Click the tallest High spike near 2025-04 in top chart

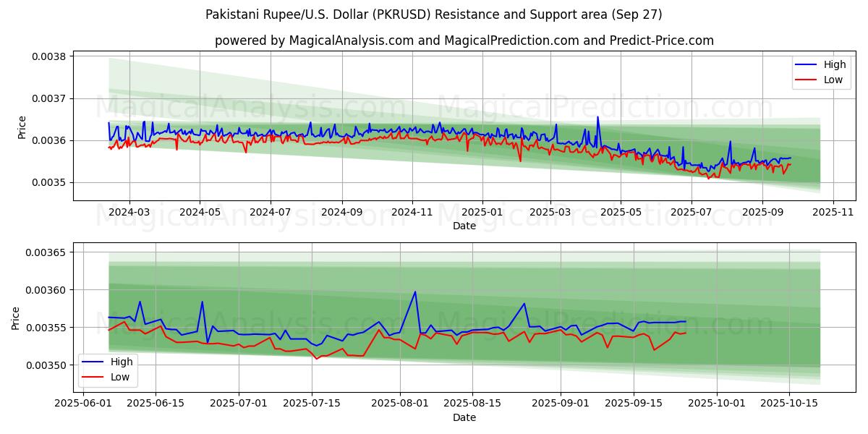pyautogui.click(x=597, y=116)
